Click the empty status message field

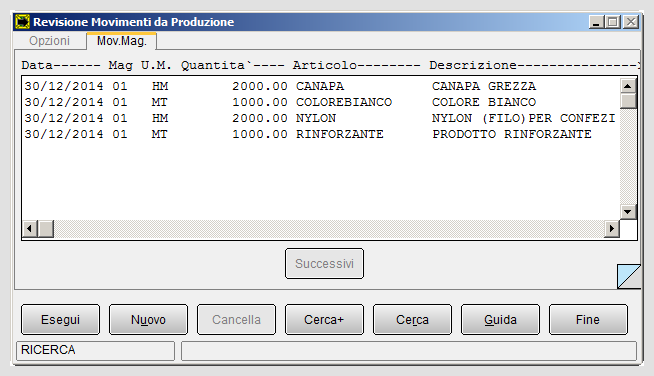point(409,351)
